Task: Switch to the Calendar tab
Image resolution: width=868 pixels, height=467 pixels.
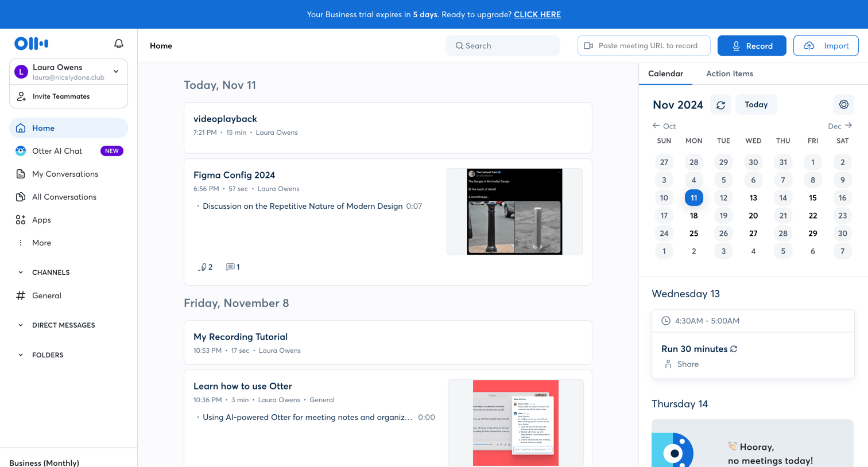Action: (x=665, y=73)
